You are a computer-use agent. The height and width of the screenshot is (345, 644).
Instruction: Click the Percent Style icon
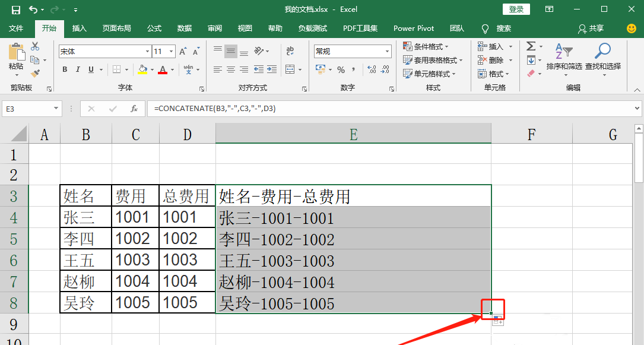pyautogui.click(x=341, y=70)
